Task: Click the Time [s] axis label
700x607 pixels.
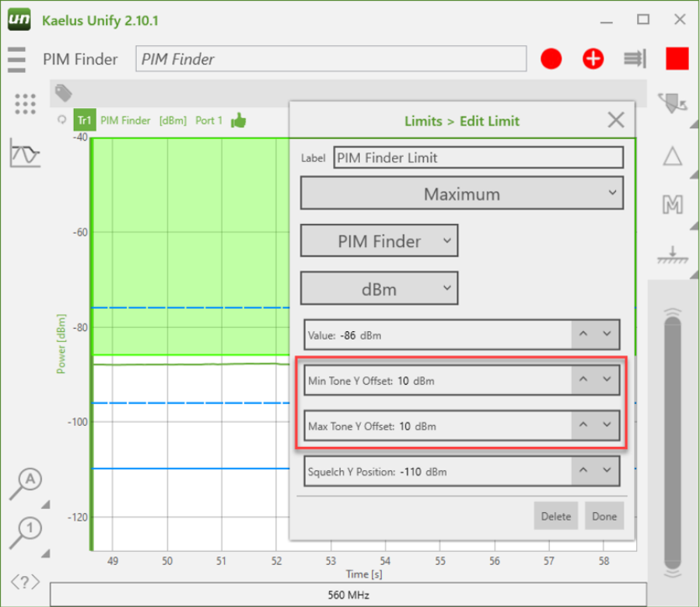Action: coord(364,574)
